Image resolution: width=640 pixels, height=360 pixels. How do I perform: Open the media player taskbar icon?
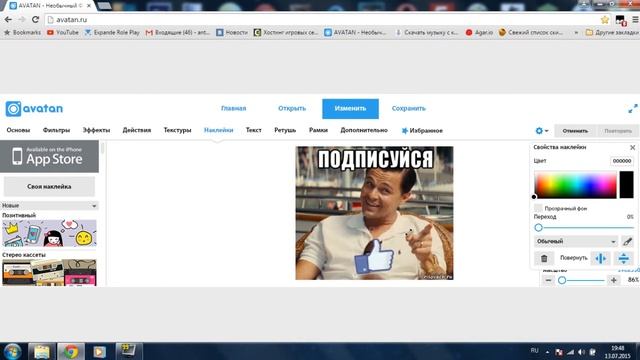[99, 351]
